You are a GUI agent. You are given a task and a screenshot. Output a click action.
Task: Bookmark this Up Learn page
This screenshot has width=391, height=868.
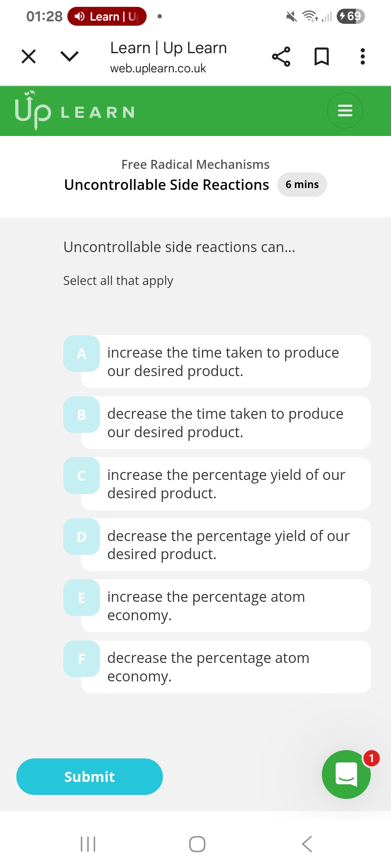[321, 56]
